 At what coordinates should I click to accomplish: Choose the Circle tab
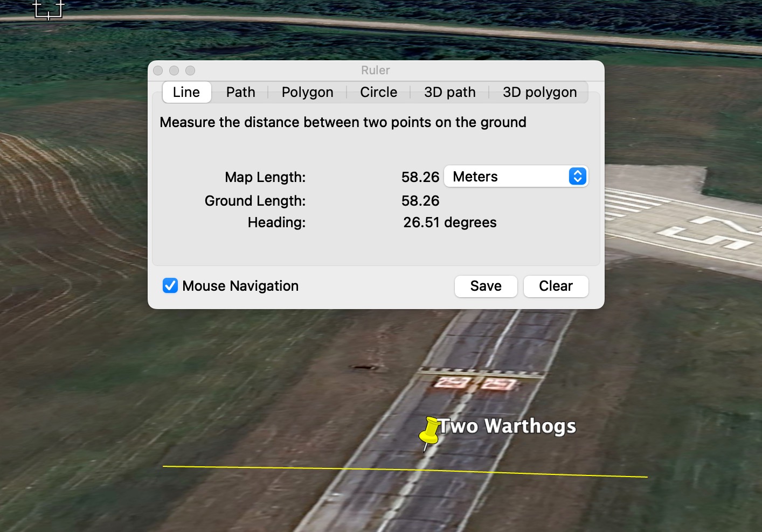[x=378, y=92]
